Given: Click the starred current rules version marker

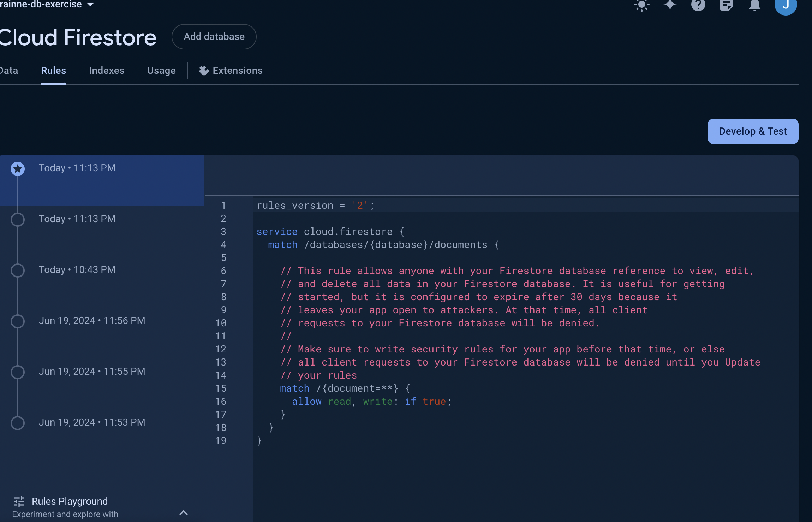Looking at the screenshot, I should [x=18, y=169].
